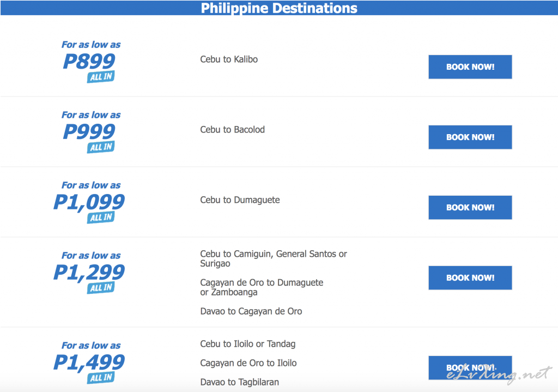Viewport: 558px width, 392px height.
Task: Click the Davao to Tagbilaran route
Action: point(240,382)
